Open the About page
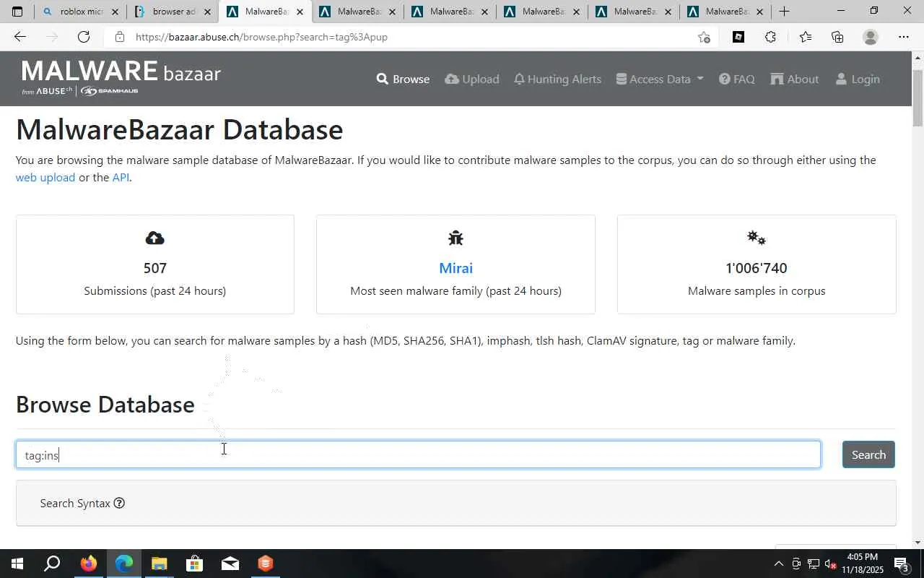 [795, 79]
